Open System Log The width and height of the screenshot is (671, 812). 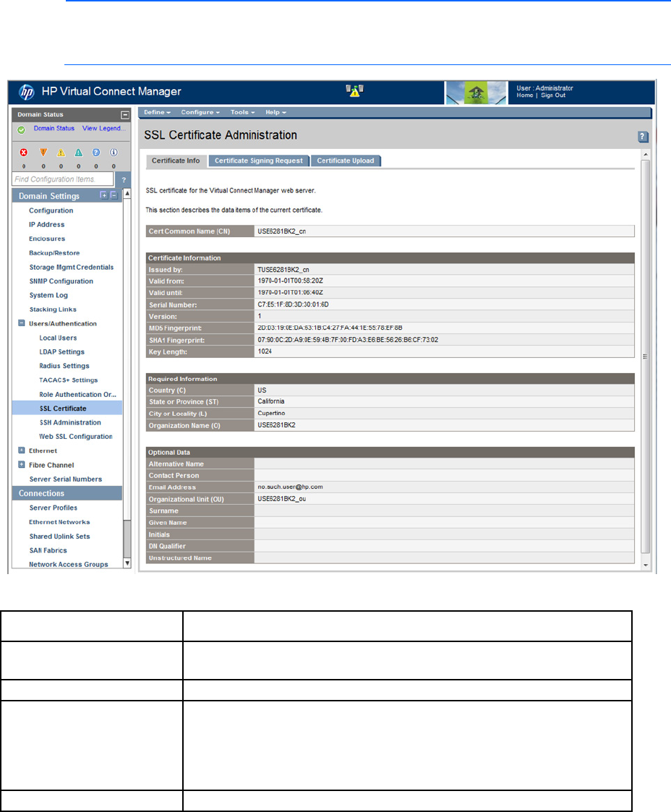(48, 295)
